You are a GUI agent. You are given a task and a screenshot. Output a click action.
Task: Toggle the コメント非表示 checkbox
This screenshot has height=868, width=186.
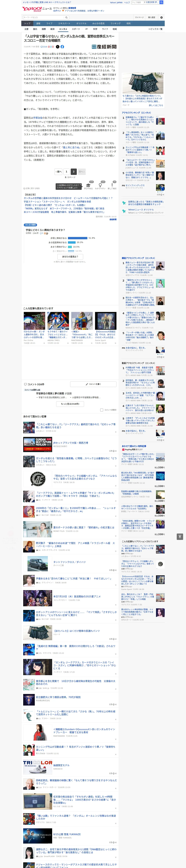pyautogui.click(x=102, y=410)
